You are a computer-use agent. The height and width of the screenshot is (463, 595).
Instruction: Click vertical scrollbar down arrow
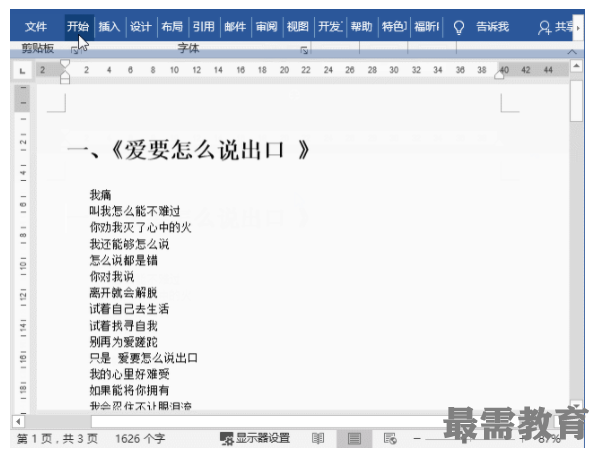point(576,405)
